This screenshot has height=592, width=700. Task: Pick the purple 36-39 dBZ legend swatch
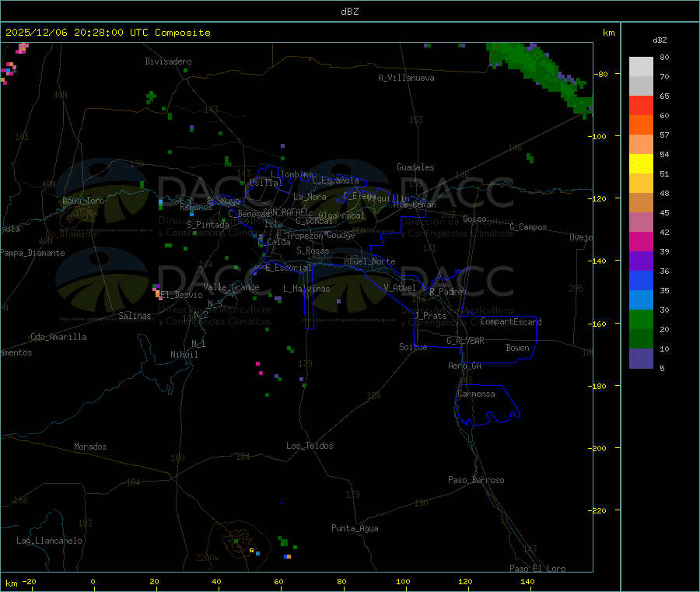click(641, 261)
